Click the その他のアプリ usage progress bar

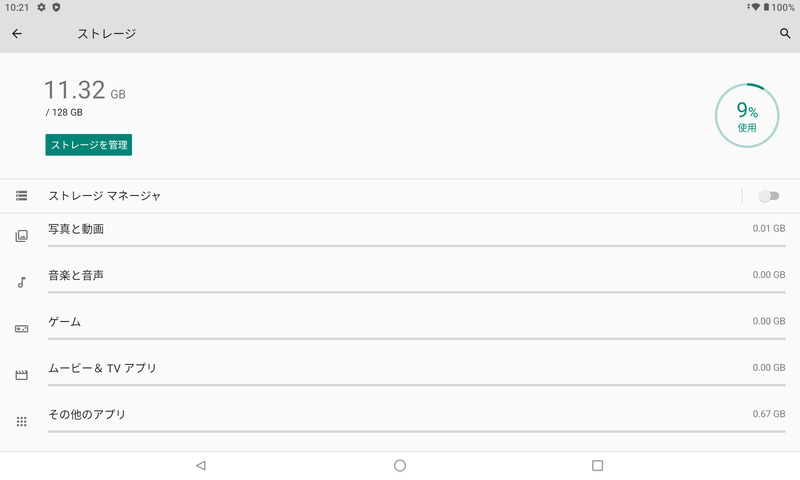tap(416, 431)
